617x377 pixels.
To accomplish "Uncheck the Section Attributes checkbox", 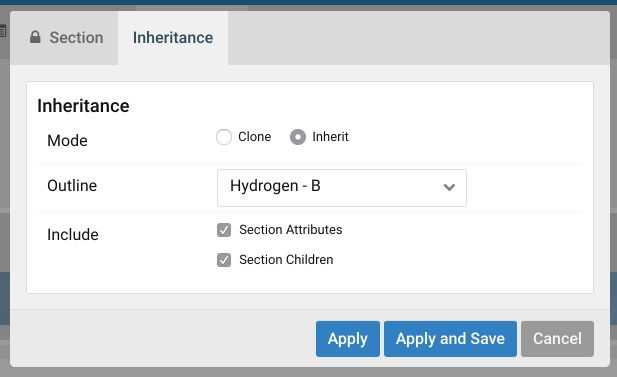I will click(224, 230).
